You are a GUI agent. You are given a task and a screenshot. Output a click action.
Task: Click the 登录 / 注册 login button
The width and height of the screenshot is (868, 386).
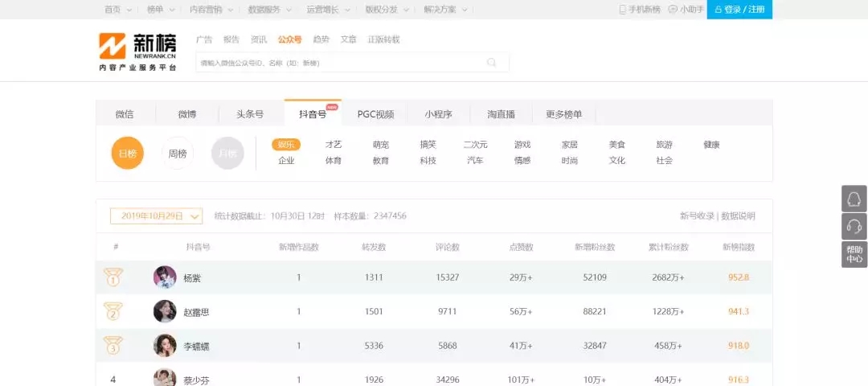[x=739, y=10]
